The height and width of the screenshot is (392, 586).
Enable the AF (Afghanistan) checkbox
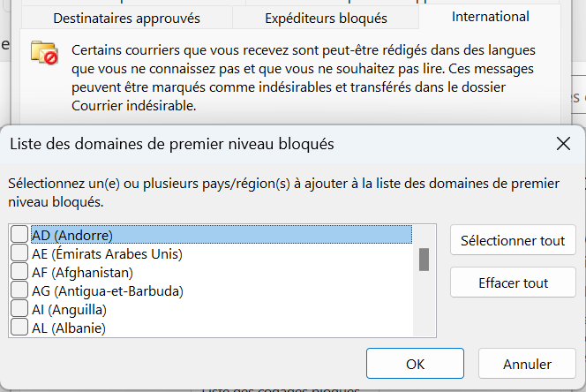[x=19, y=272]
